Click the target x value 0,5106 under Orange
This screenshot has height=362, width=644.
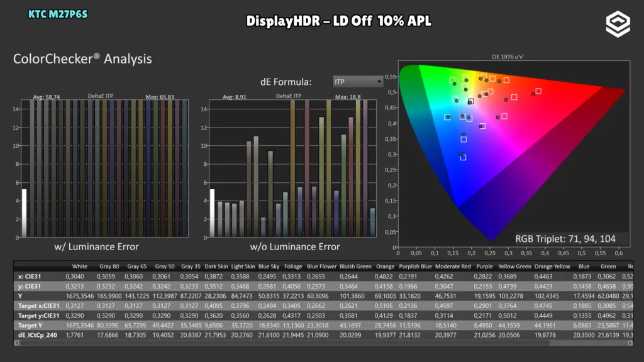coord(383,306)
